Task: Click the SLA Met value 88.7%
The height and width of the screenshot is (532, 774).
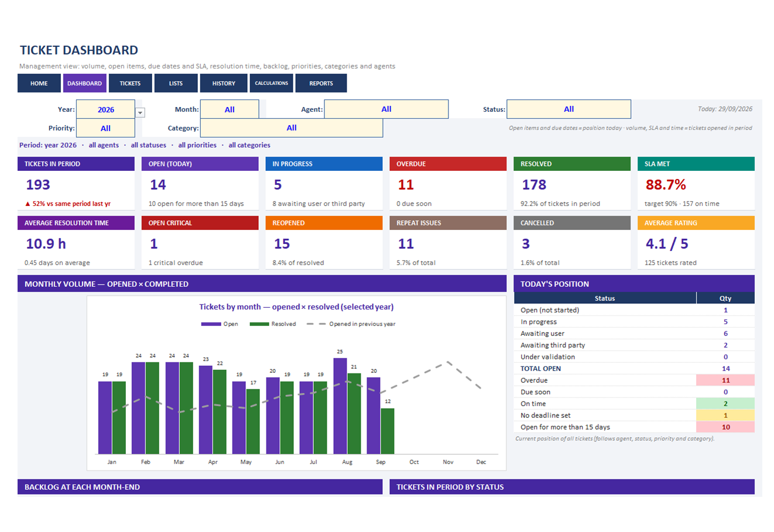Action: (x=666, y=185)
